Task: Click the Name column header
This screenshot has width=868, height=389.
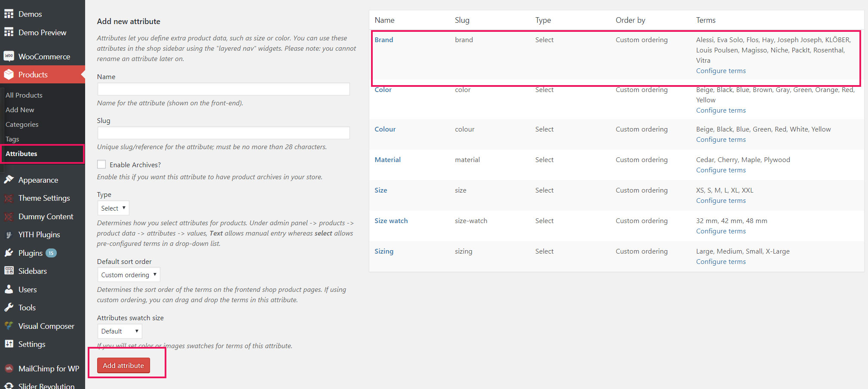Action: coord(384,20)
